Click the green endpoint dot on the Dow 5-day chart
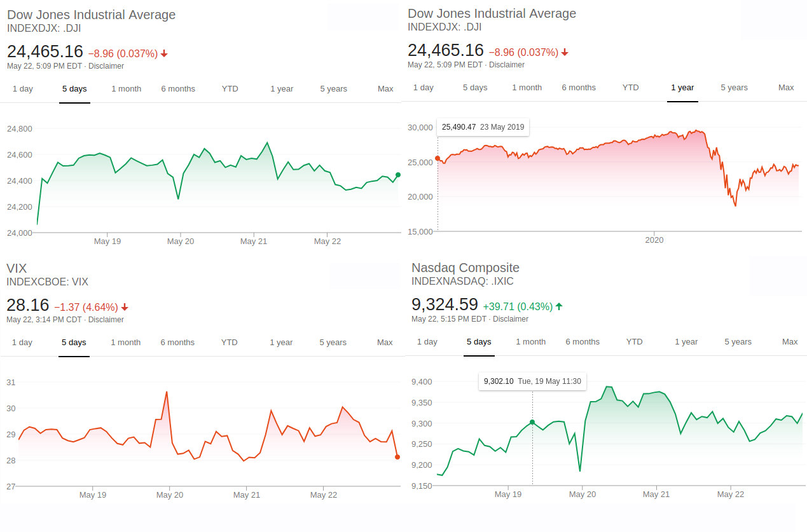 (398, 175)
